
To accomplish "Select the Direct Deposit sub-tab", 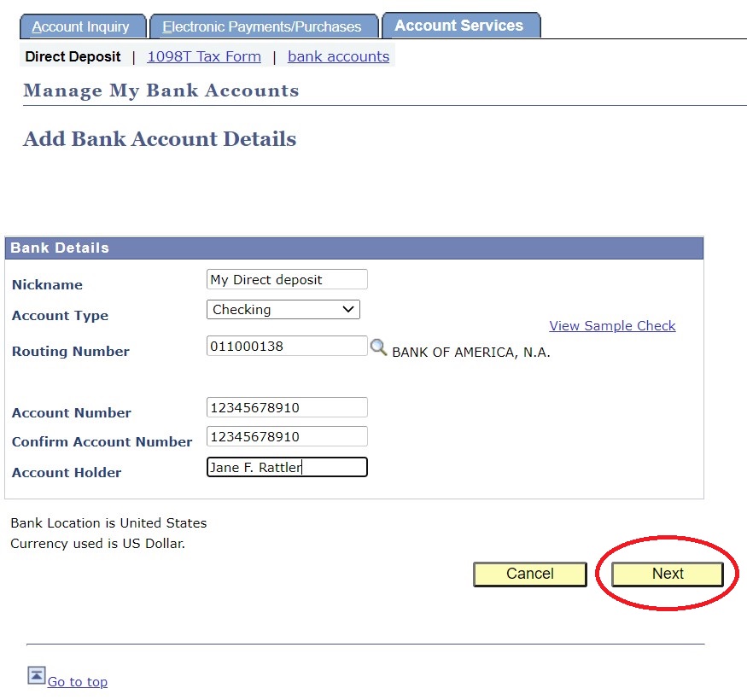I will pos(73,56).
